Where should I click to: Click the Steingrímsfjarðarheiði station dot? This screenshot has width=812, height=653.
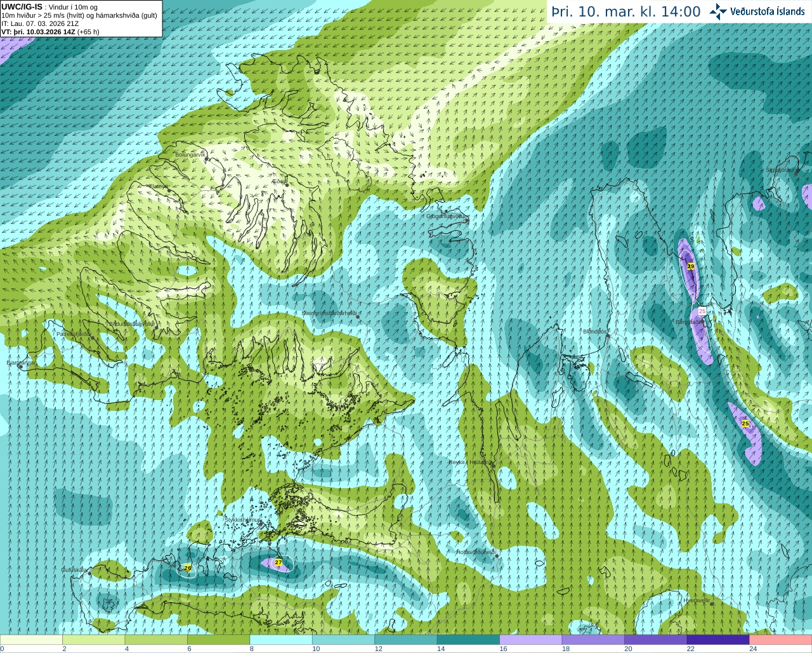(x=358, y=316)
